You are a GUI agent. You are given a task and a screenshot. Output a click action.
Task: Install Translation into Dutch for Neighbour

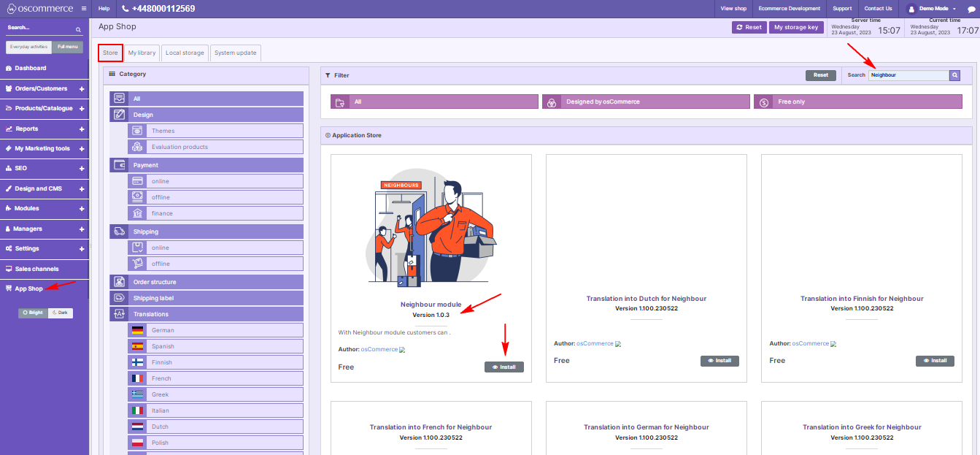(719, 360)
